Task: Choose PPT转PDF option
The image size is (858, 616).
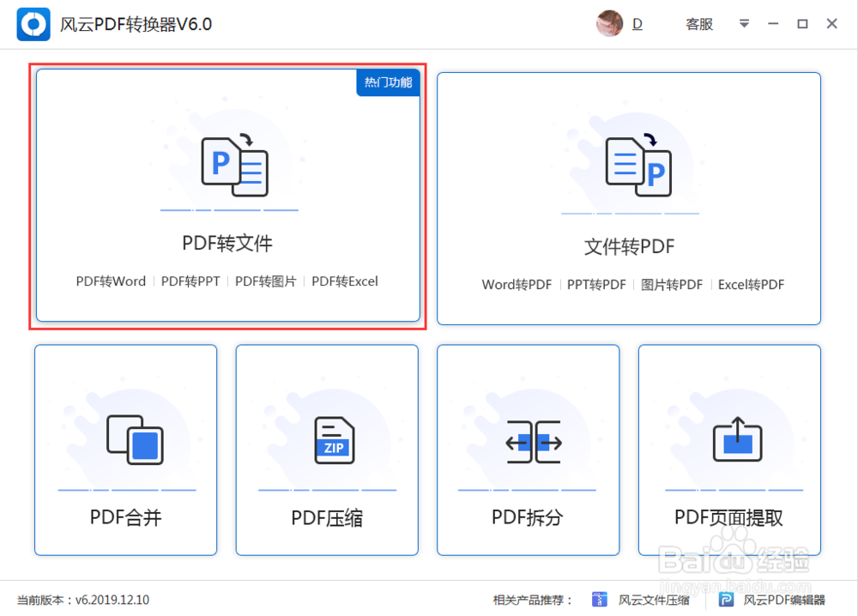Action: [596, 285]
